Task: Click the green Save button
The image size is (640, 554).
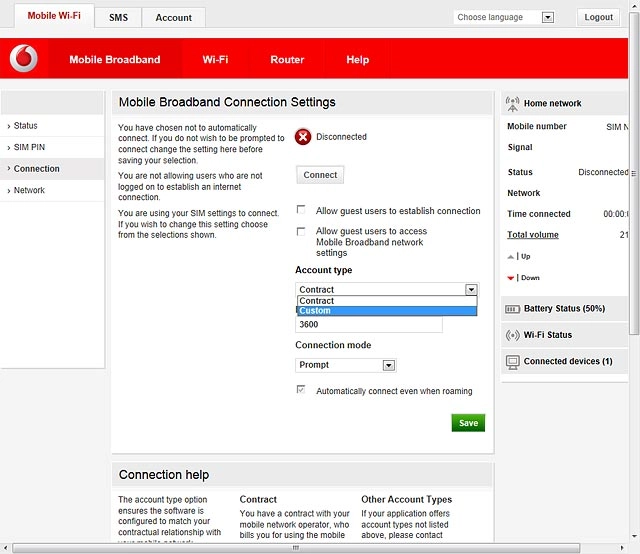Action: tap(468, 423)
